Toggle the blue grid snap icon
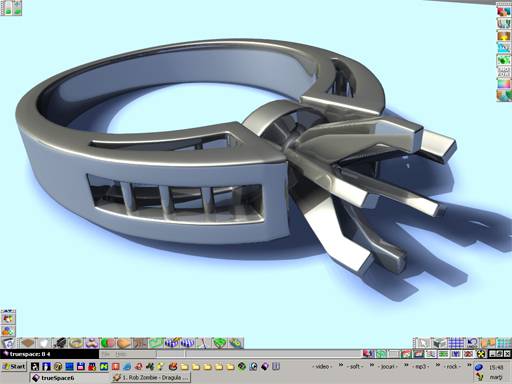Screen dimensions: 512x384 pos(456,343)
